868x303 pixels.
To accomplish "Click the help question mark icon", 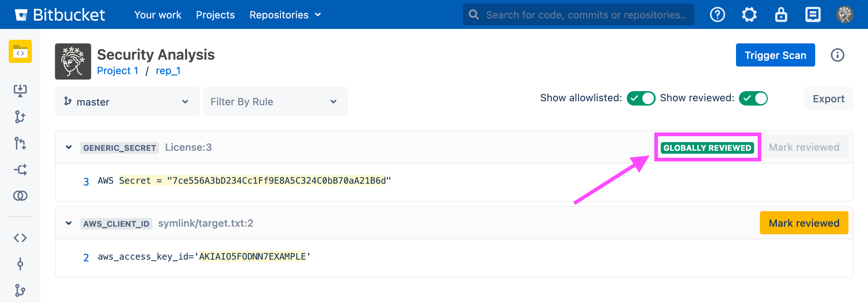I will [x=717, y=15].
